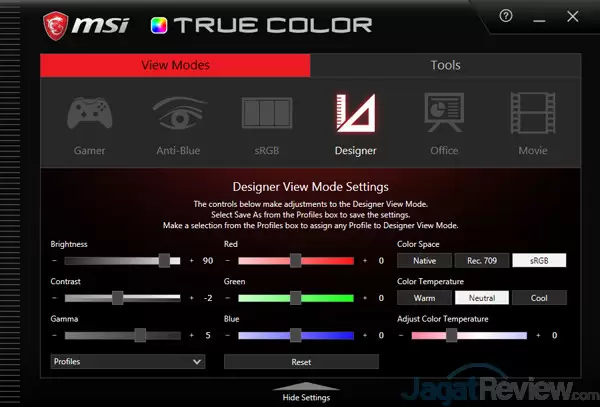
Task: Click the Blue slider handle
Action: (295, 335)
